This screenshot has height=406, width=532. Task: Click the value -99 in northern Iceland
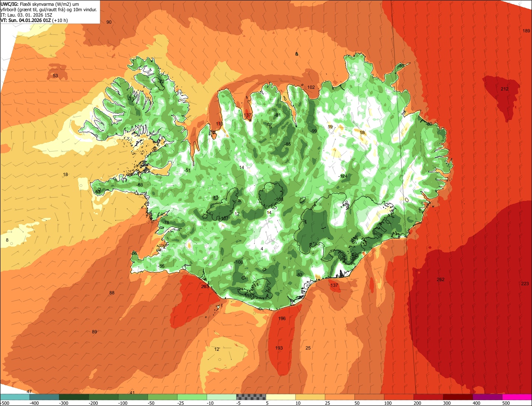pyautogui.click(x=314, y=131)
